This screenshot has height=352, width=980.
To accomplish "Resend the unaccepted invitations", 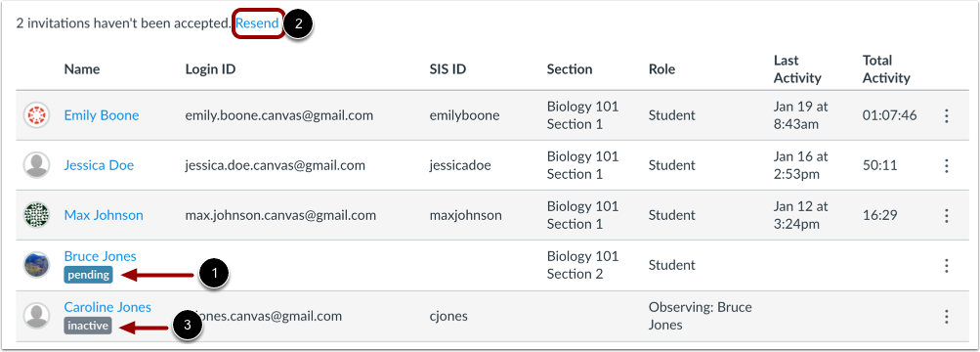I will [257, 23].
